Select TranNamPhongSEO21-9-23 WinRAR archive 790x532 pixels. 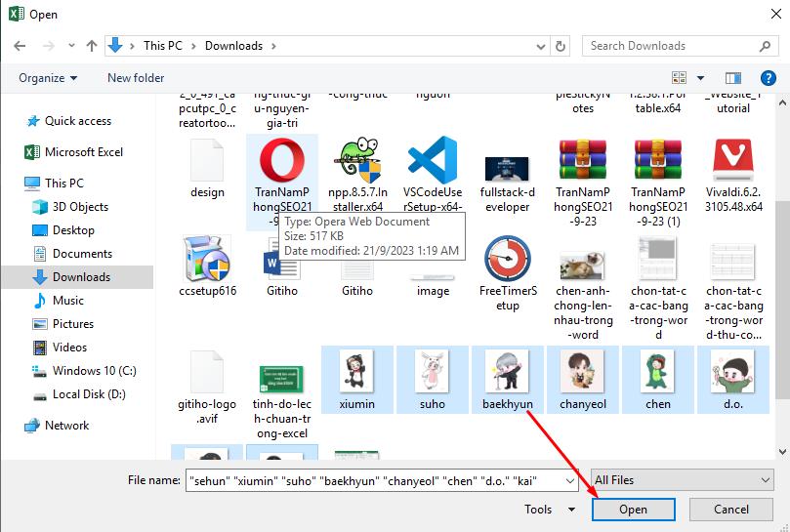click(x=583, y=183)
